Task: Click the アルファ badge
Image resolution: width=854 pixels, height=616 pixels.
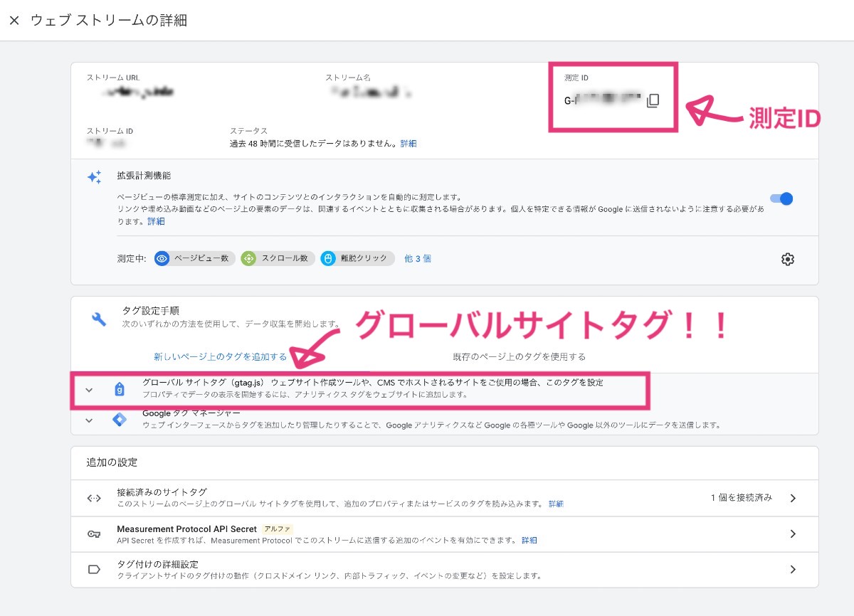Action: pos(276,529)
